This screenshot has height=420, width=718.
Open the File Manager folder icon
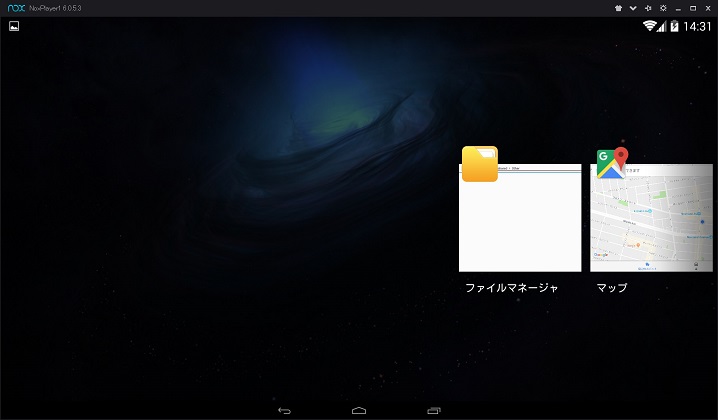(x=479, y=164)
